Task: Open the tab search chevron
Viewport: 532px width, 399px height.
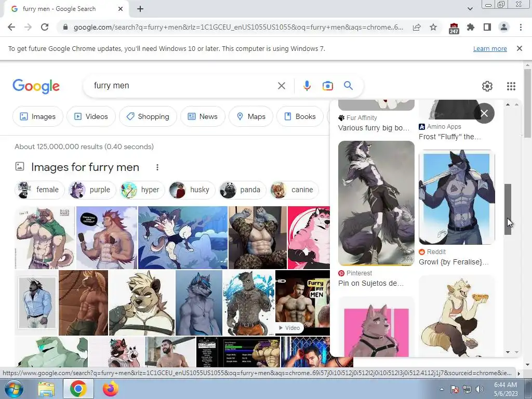Action: point(470,9)
